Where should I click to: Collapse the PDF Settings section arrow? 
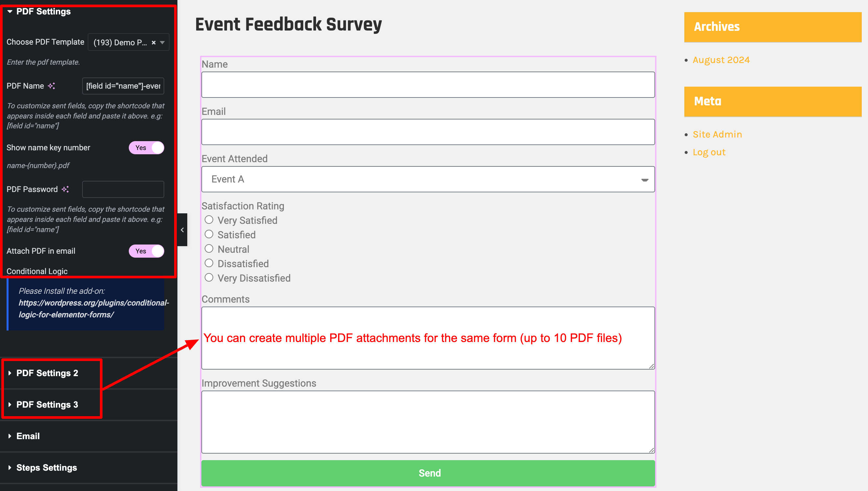point(10,11)
